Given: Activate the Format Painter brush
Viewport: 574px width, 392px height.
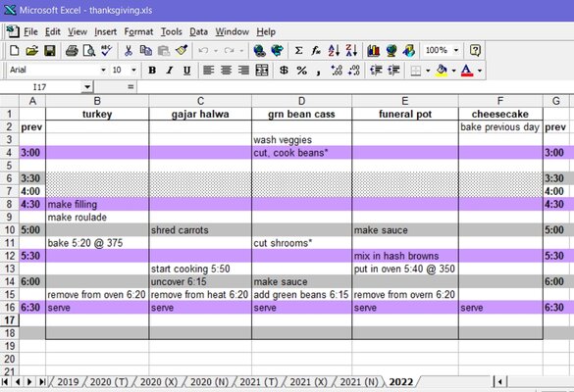Looking at the screenshot, I should point(182,50).
